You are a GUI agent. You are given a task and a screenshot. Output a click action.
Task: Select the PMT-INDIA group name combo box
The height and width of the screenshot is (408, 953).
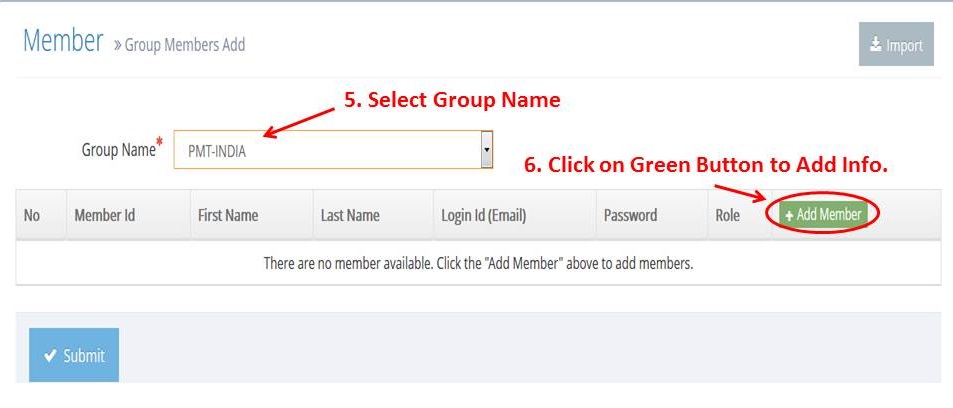[x=333, y=150]
